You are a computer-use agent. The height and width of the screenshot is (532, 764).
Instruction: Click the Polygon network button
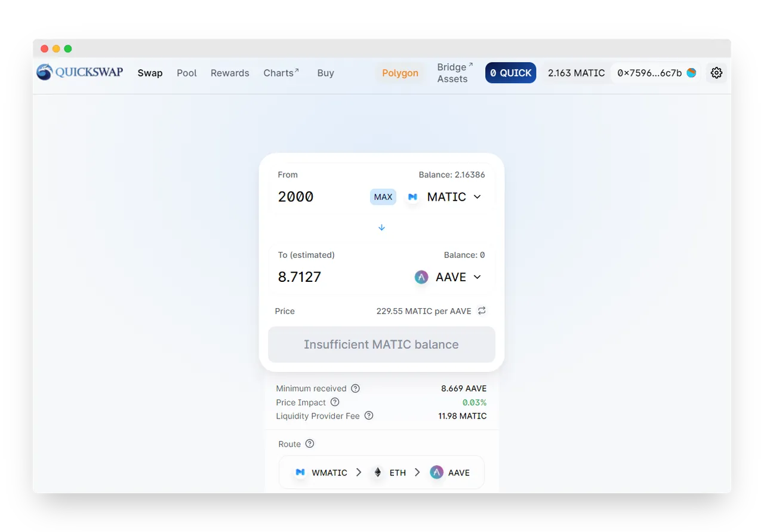[400, 73]
